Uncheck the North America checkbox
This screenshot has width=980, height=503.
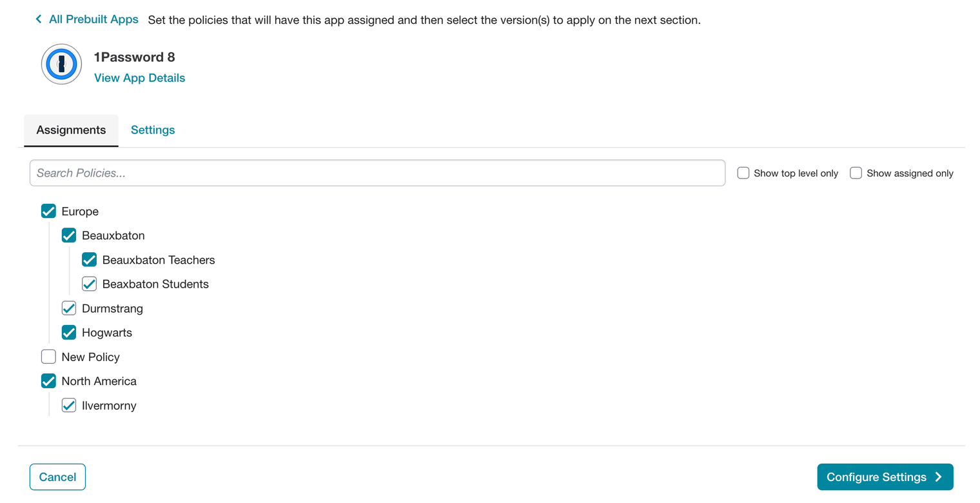(x=48, y=381)
